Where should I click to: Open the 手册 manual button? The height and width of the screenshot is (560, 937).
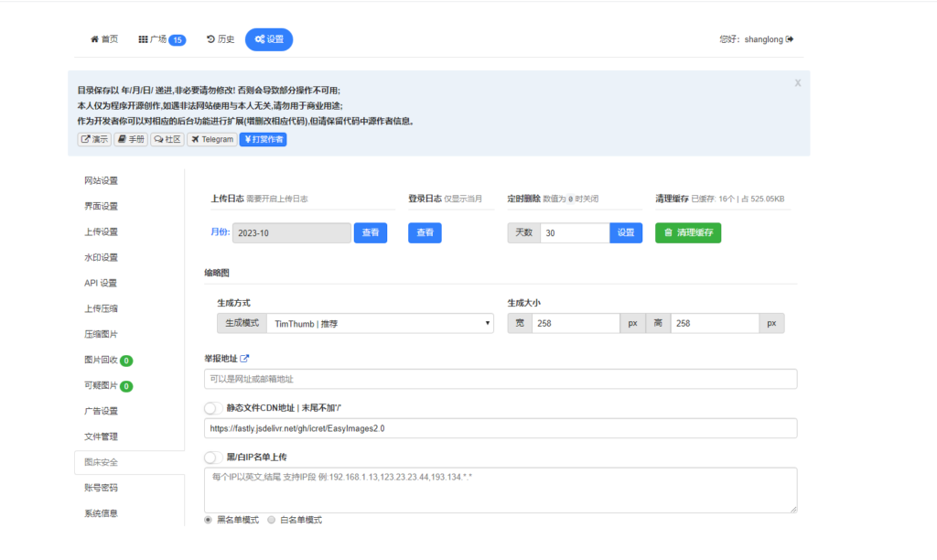(131, 139)
